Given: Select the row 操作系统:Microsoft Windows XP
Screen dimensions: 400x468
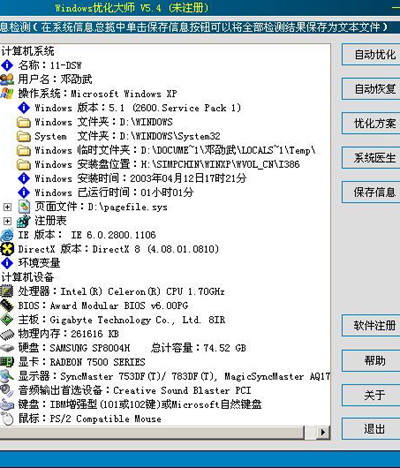Looking at the screenshot, I should coord(97,93).
